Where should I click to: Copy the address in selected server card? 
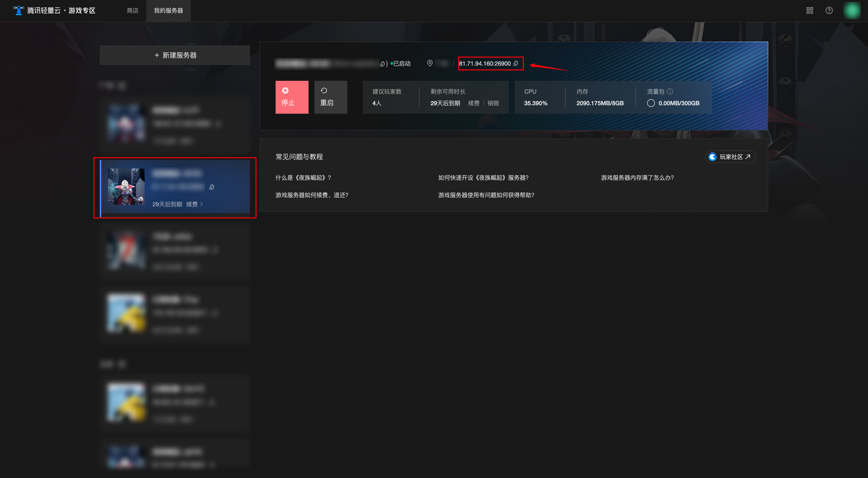(x=212, y=187)
